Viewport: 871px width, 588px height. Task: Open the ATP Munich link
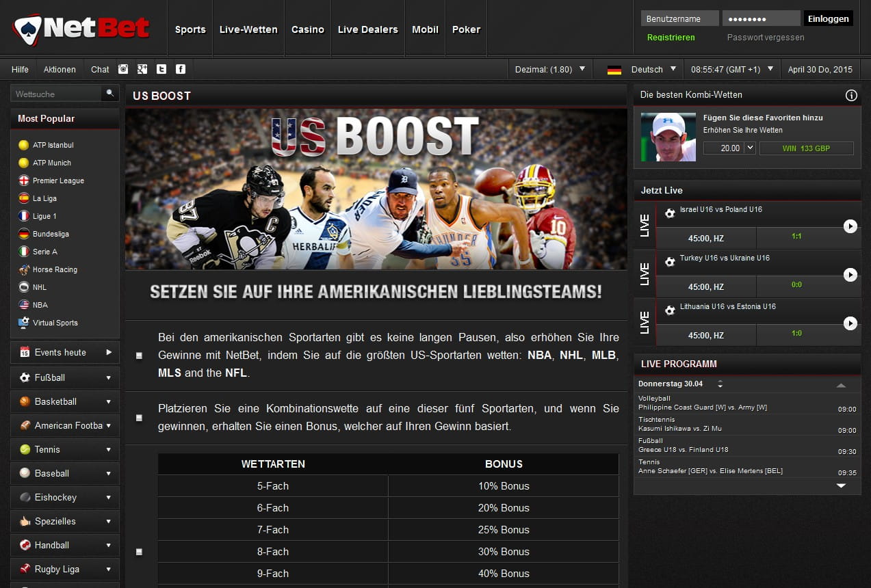(x=52, y=163)
